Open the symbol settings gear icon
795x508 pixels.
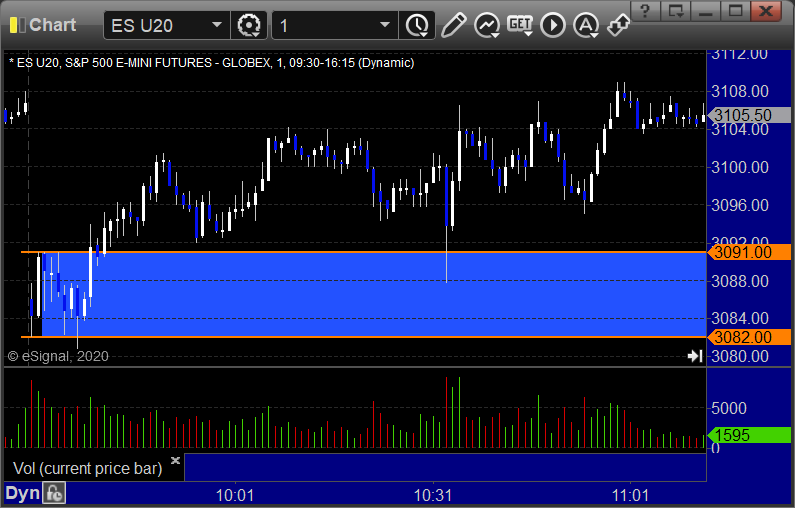pos(249,25)
